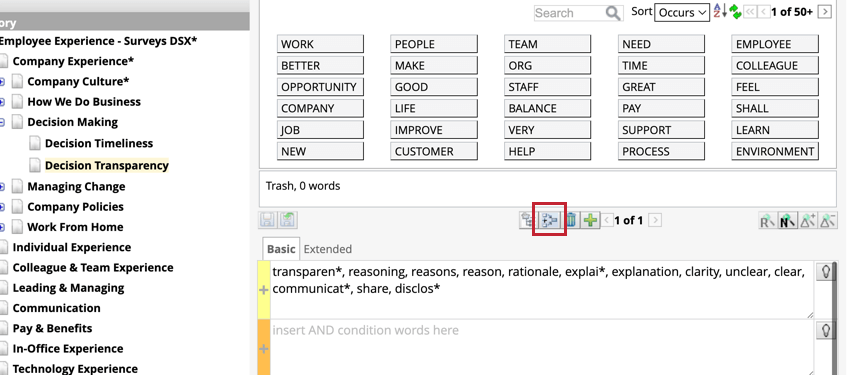
Task: Click the LEARN word button
Action: [775, 130]
